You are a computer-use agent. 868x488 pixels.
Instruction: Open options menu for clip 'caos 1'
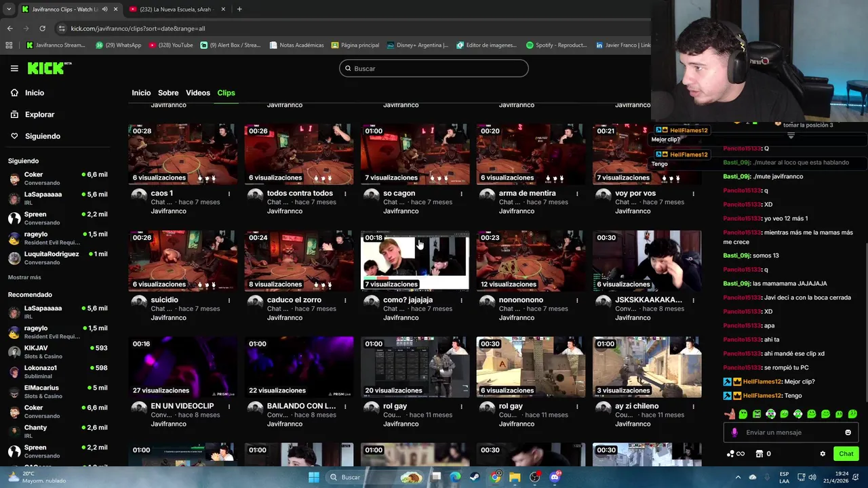[229, 194]
